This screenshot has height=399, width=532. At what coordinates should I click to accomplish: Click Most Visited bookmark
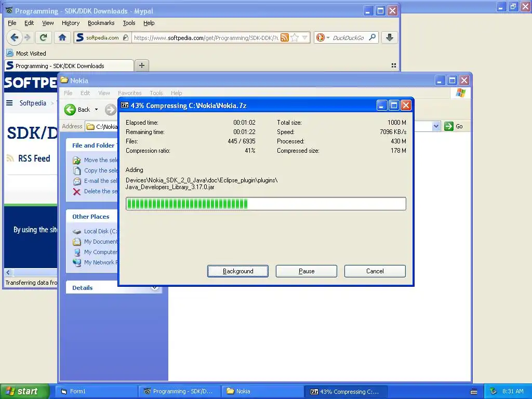pos(26,54)
